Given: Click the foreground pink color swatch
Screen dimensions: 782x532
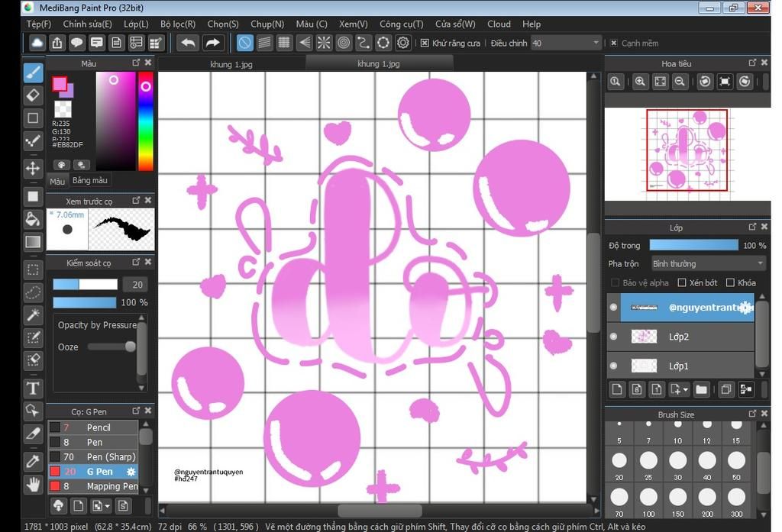Looking at the screenshot, I should tap(60, 84).
